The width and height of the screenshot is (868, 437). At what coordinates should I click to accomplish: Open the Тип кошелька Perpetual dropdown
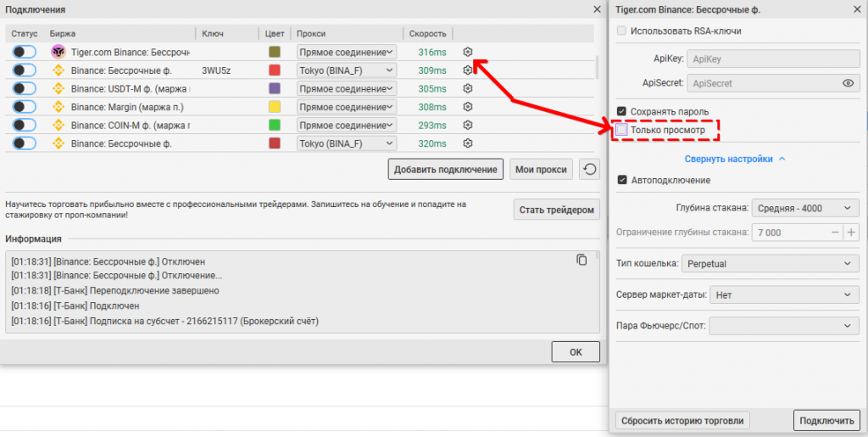click(x=770, y=264)
